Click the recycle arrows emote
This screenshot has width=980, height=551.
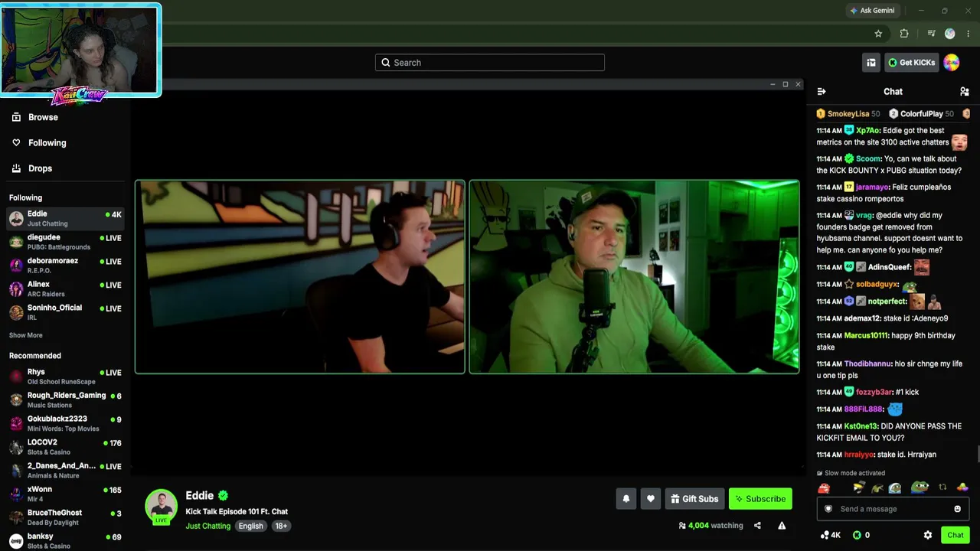pos(942,487)
